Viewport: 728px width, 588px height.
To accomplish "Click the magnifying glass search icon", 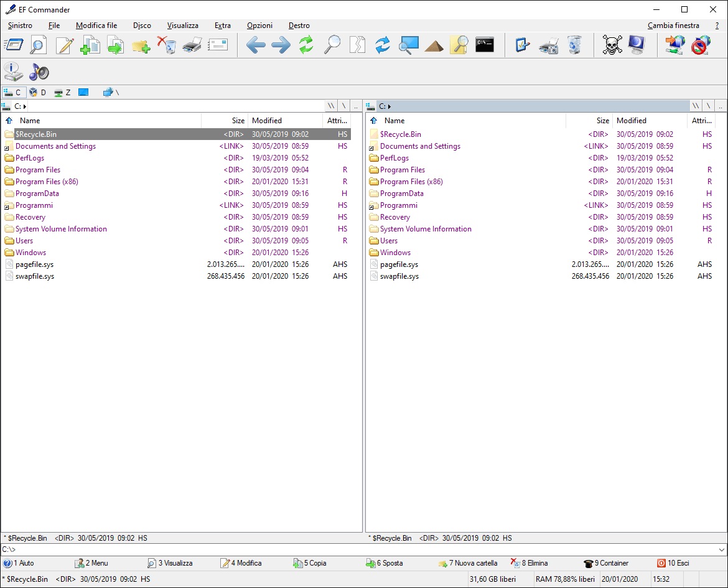I will (x=332, y=45).
